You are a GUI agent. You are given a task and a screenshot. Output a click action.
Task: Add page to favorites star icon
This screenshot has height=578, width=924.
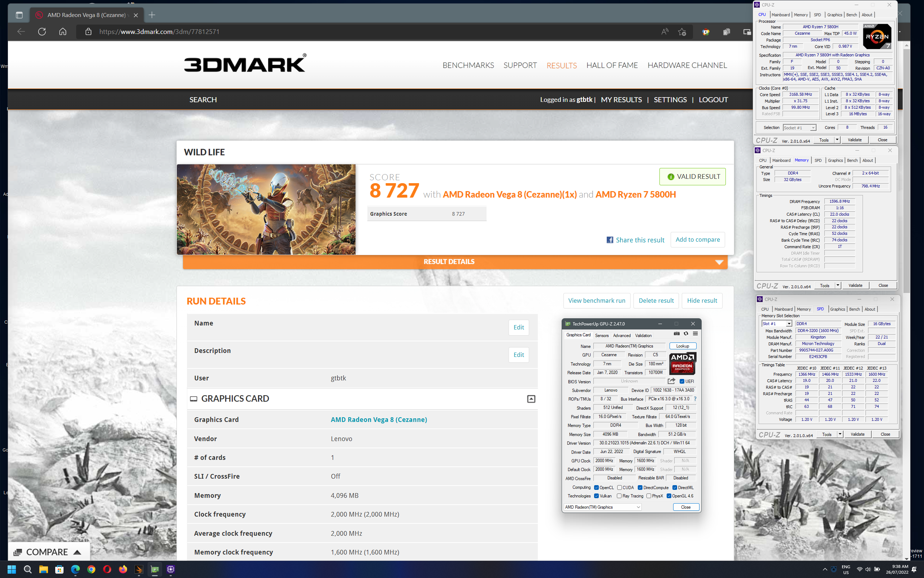coord(682,32)
